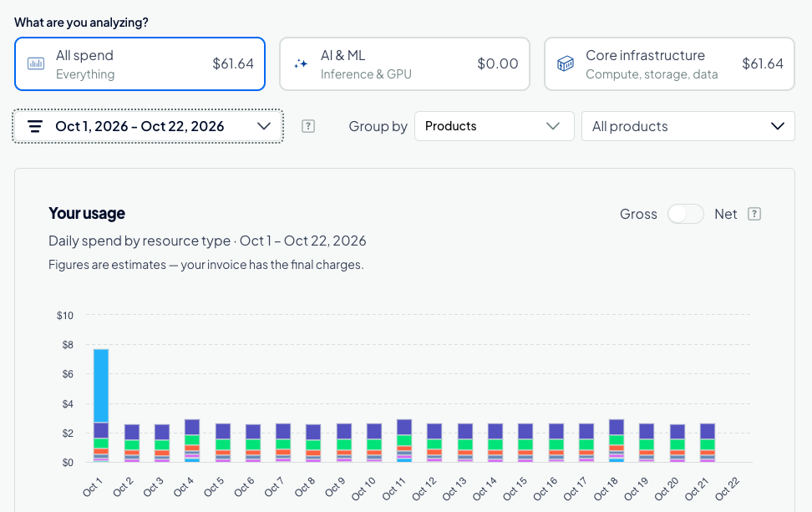Screen dimensions: 812x512
Task: Click the Oct 15 bar in chart
Action: [525, 443]
